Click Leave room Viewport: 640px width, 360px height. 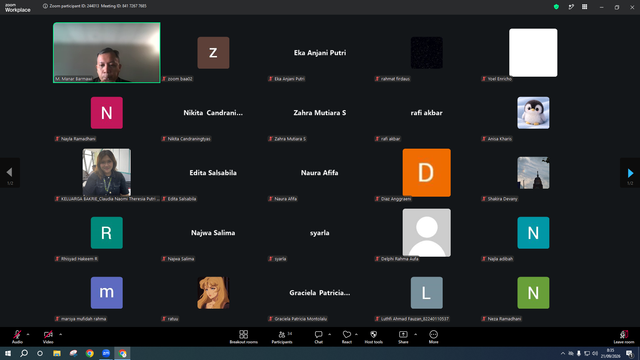click(624, 337)
